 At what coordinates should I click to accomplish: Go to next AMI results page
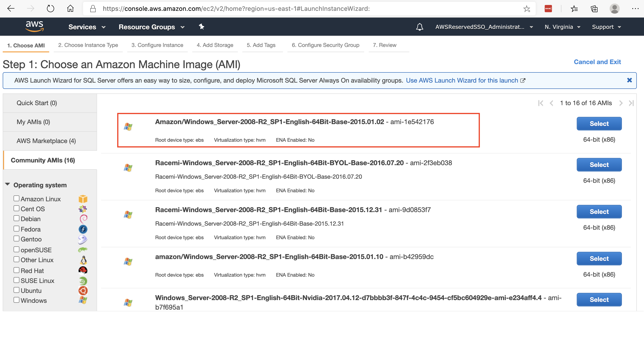(x=621, y=103)
